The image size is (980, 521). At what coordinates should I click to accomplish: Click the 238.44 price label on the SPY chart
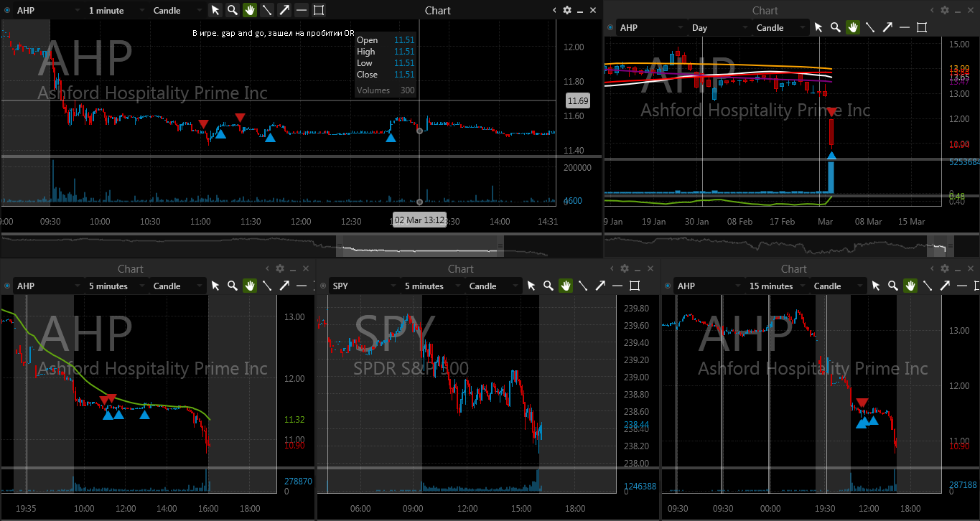[x=635, y=425]
